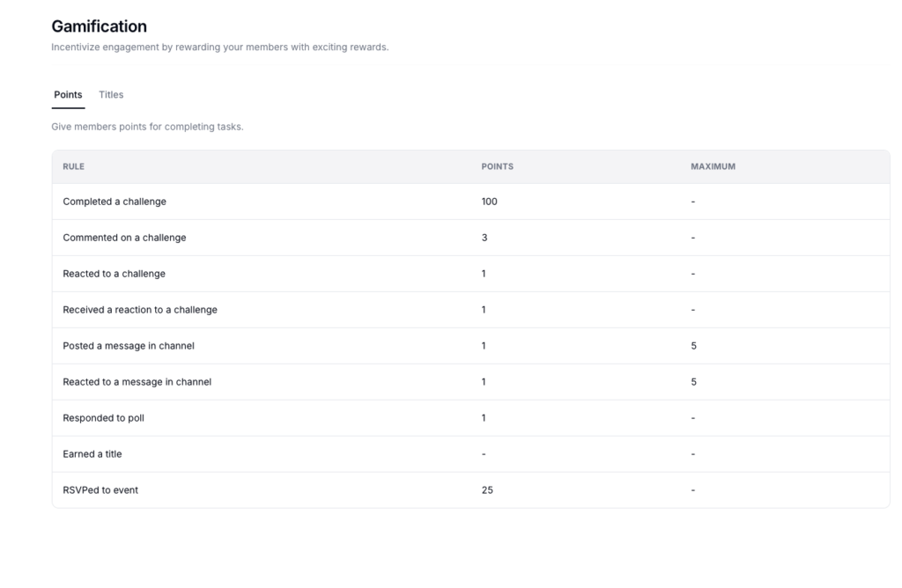
Task: Open the Posted a message in channel rule
Action: (128, 346)
